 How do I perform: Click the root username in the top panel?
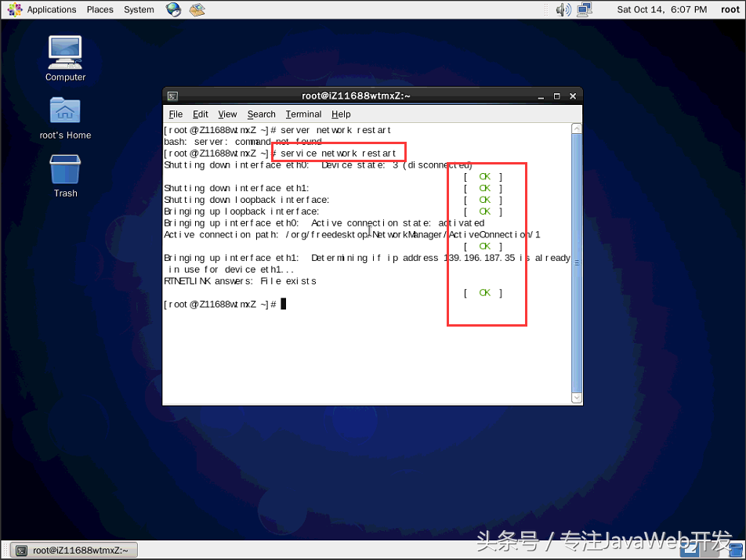click(x=730, y=9)
